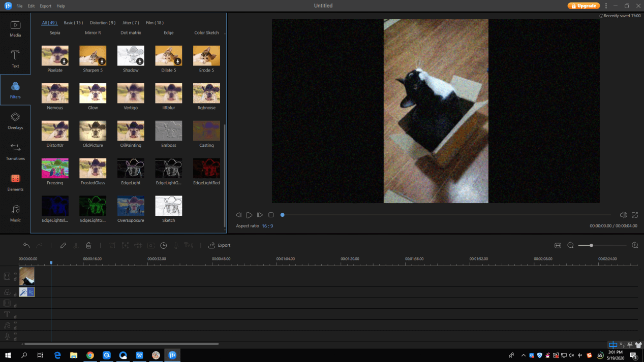Viewport: 644px width, 362px height.
Task: Click the timeline zoom slider handle
Action: click(x=591, y=245)
